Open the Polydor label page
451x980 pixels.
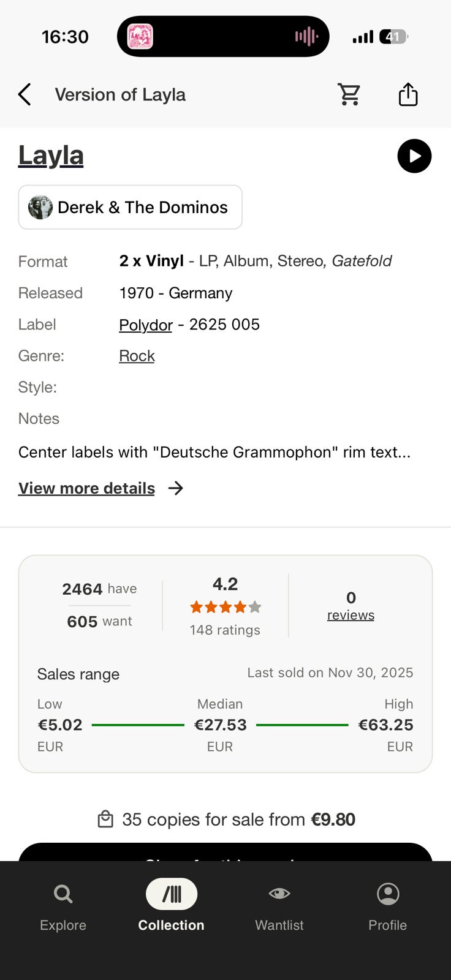click(145, 325)
